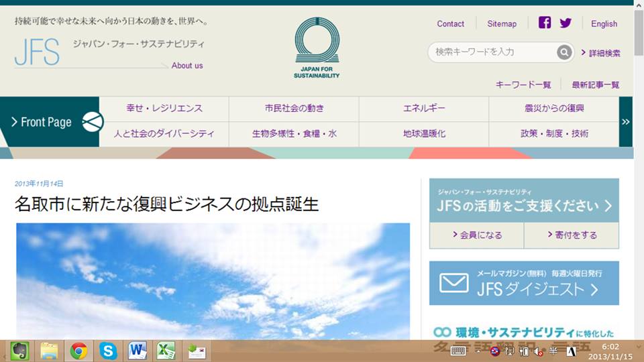Open Evernote from the taskbar

click(19, 351)
